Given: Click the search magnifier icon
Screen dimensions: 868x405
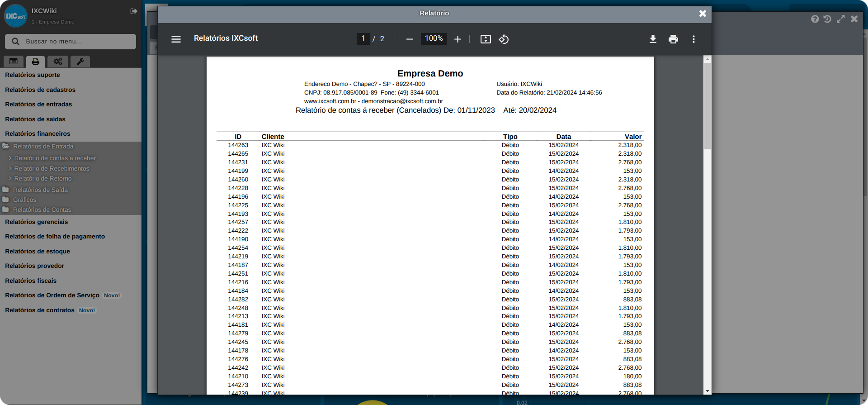Looking at the screenshot, I should [x=15, y=42].
